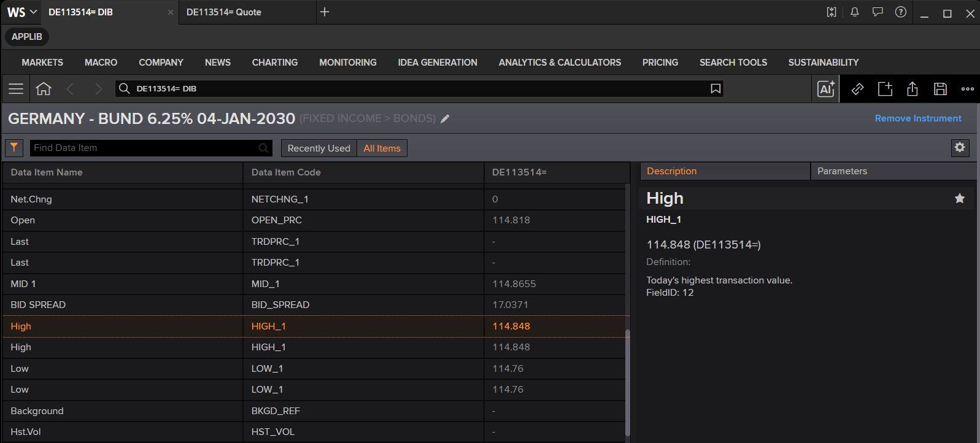Image resolution: width=980 pixels, height=443 pixels.
Task: Go to the Home icon
Action: (x=44, y=89)
